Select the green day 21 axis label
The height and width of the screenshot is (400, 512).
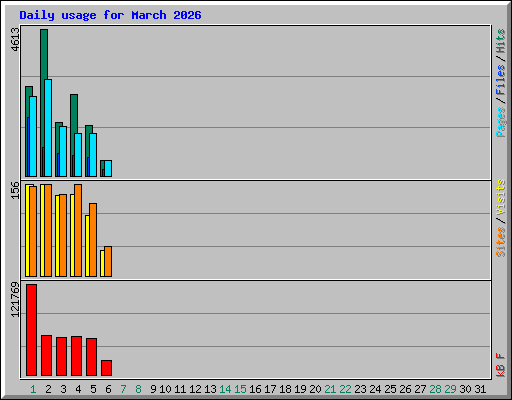(x=330, y=389)
